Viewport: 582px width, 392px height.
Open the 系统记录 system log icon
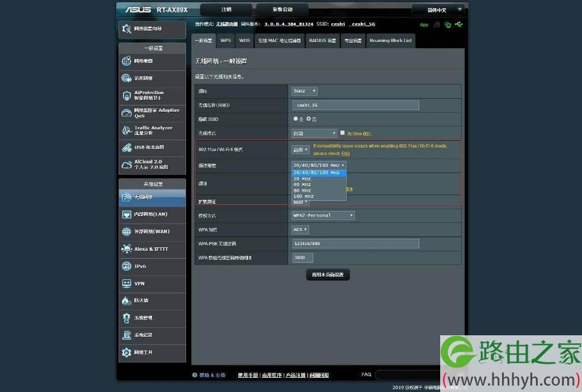tap(126, 335)
